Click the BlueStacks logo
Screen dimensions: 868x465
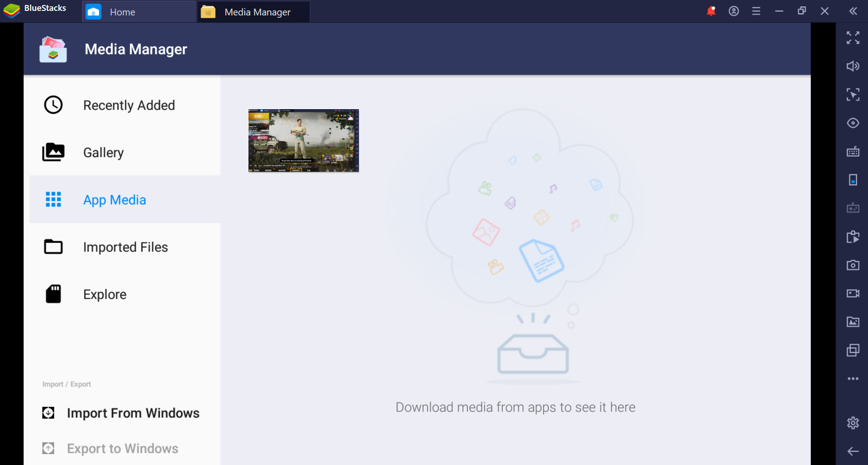12,10
